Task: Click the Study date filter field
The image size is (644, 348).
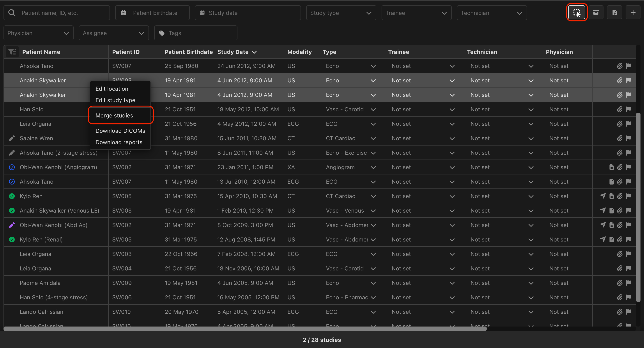Action: [248, 13]
